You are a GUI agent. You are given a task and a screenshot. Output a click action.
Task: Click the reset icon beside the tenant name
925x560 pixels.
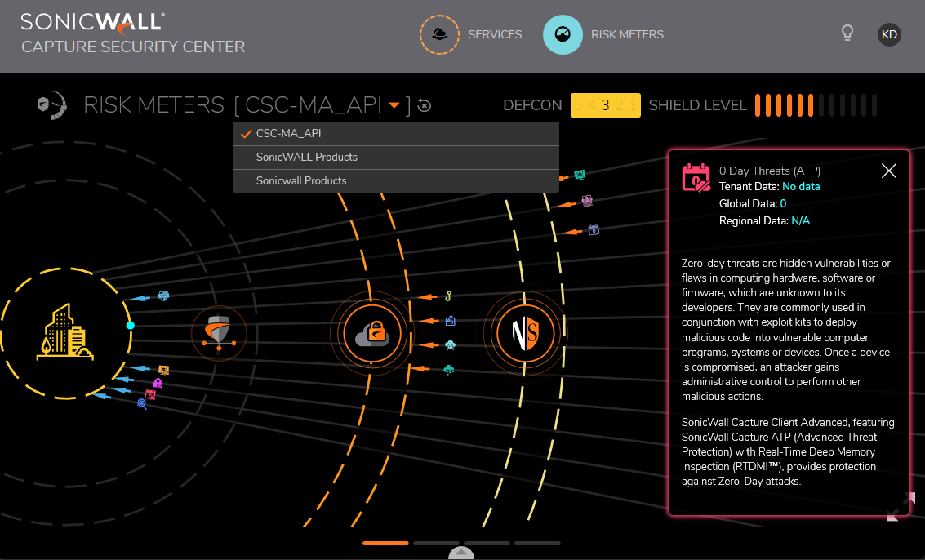(425, 105)
